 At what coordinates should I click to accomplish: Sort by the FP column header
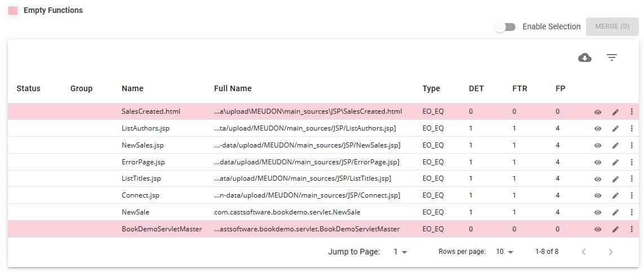click(561, 88)
